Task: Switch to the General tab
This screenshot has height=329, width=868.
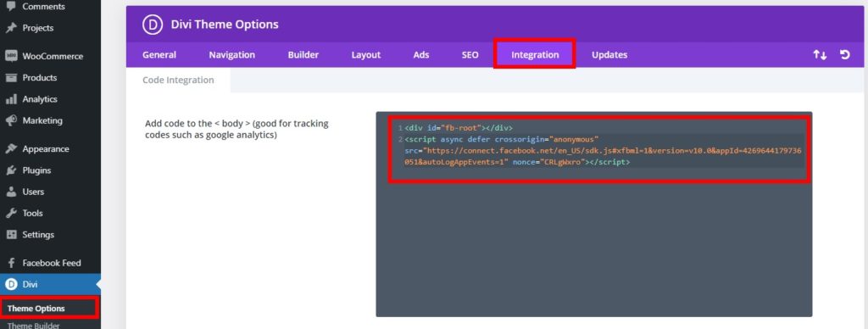Action: tap(159, 55)
